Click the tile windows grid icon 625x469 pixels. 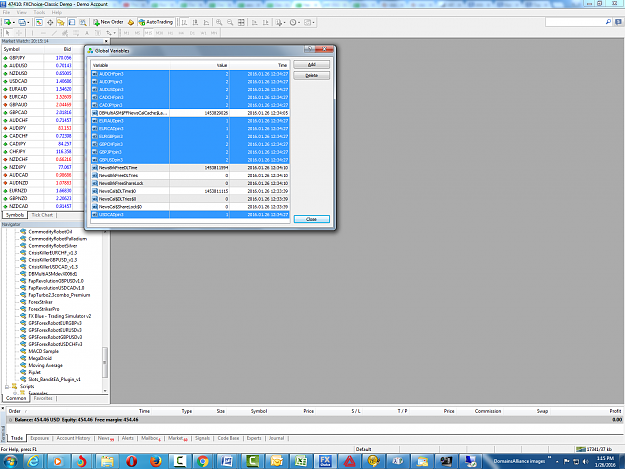[x=241, y=22]
